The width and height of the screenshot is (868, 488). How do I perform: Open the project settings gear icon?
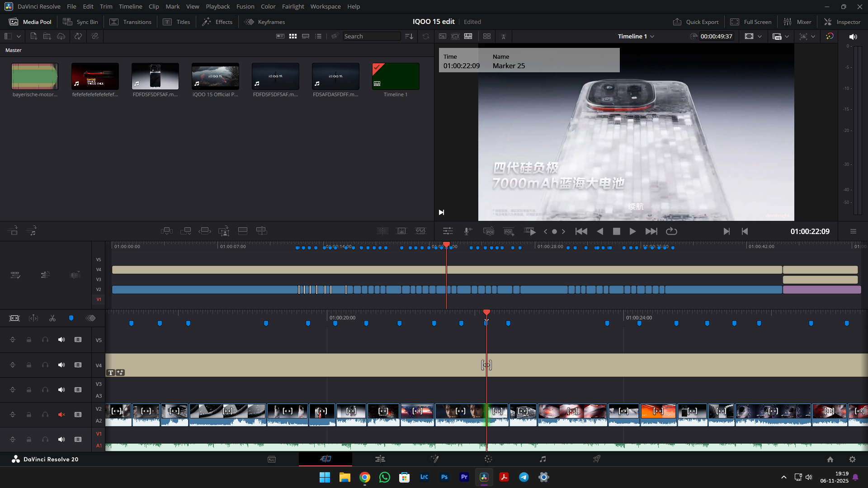click(852, 459)
